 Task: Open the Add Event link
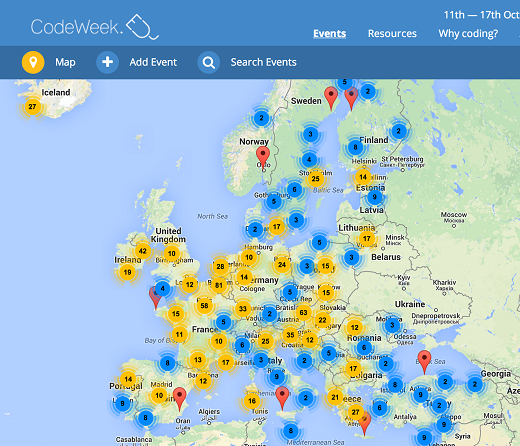click(153, 62)
